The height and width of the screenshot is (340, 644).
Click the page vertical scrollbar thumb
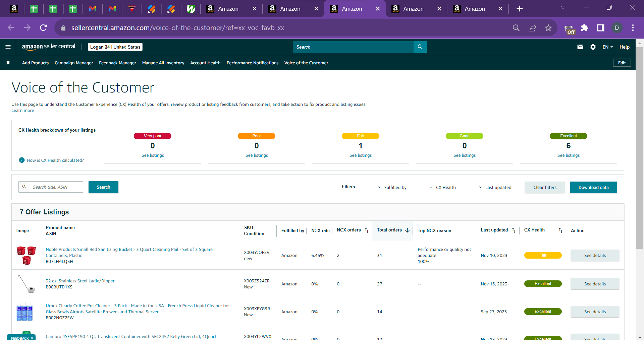[x=640, y=147]
